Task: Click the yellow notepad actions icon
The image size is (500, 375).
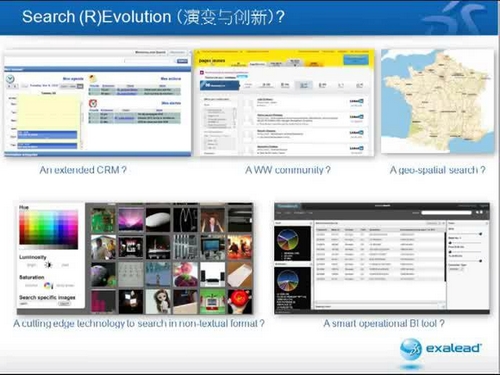Action: coord(93,79)
